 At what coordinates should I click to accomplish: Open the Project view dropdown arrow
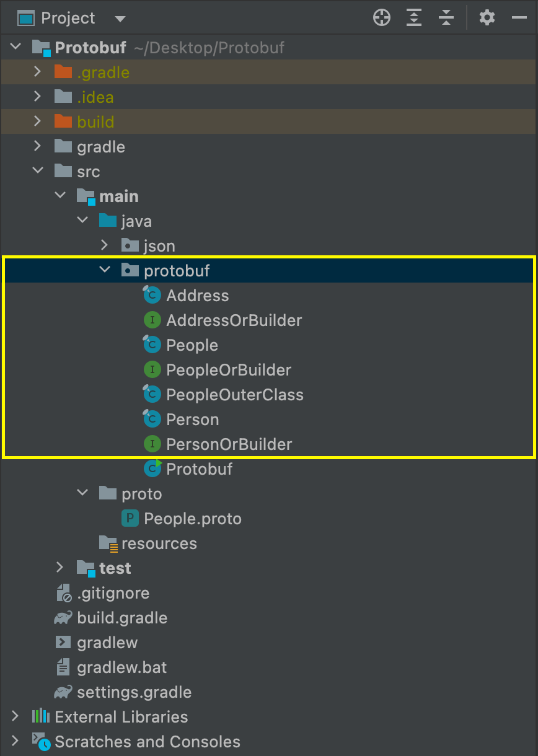pos(119,17)
